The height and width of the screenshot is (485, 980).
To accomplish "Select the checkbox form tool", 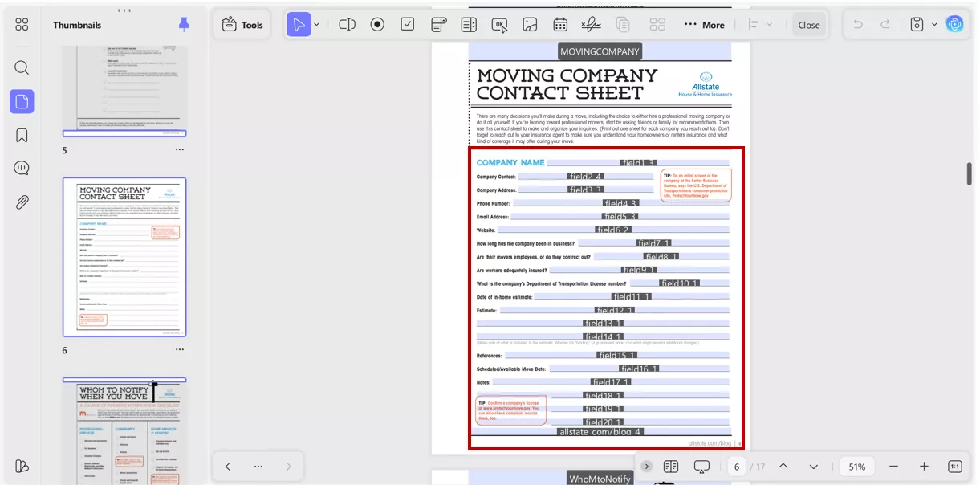I will click(x=408, y=25).
